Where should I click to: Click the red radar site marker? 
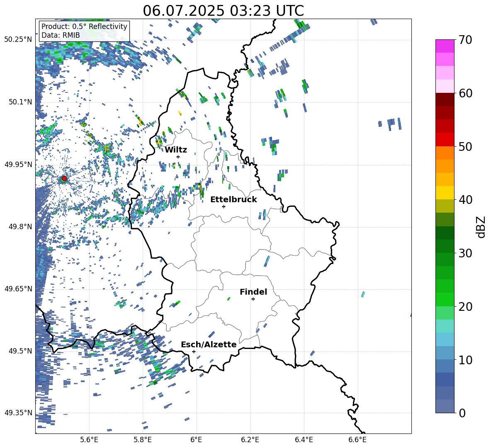[x=64, y=179]
